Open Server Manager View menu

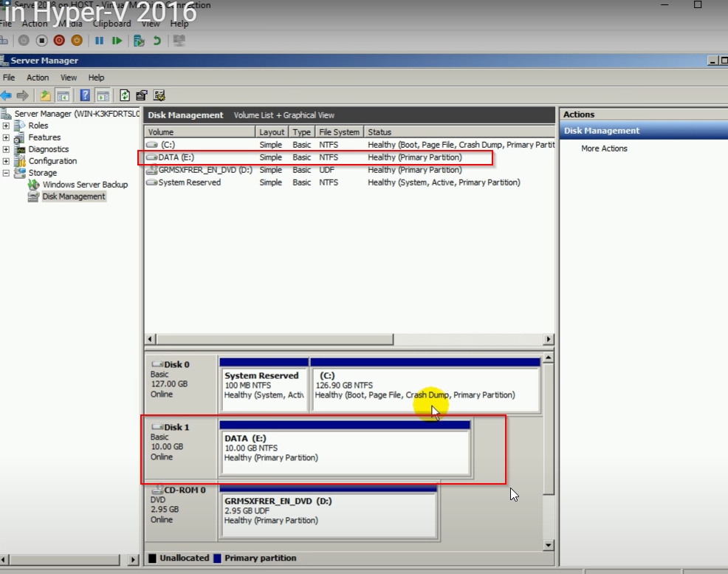tap(69, 78)
